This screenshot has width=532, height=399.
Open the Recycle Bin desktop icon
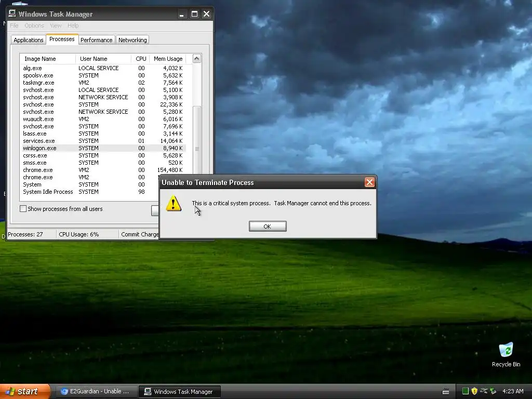[506, 354]
